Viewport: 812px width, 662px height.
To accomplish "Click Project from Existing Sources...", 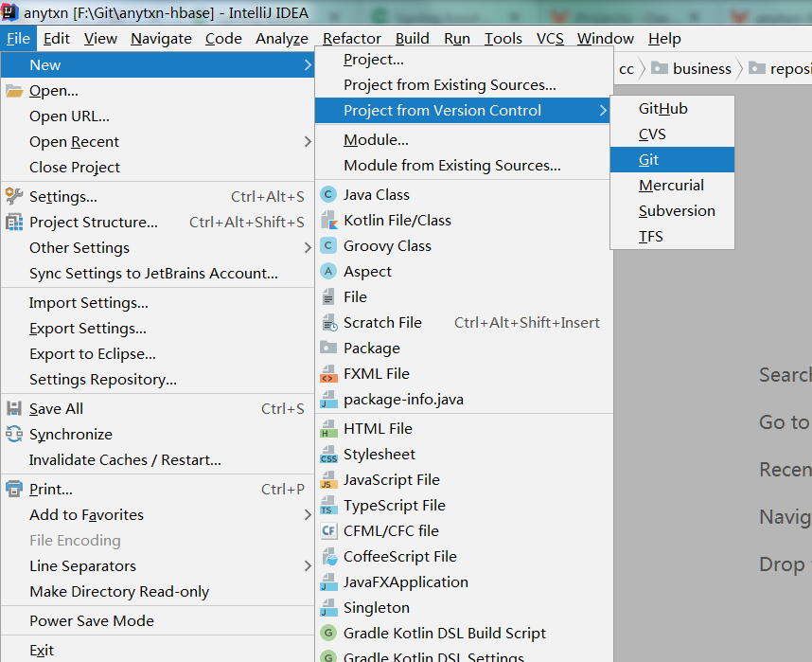I will (x=464, y=85).
